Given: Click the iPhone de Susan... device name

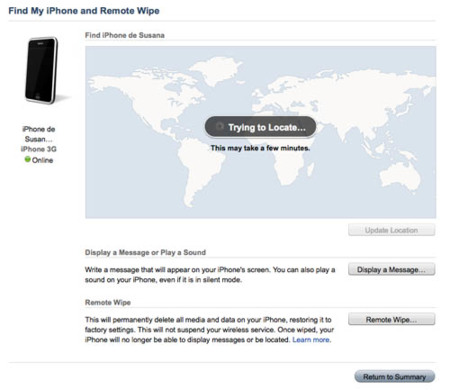Looking at the screenshot, I should pyautogui.click(x=39, y=134).
